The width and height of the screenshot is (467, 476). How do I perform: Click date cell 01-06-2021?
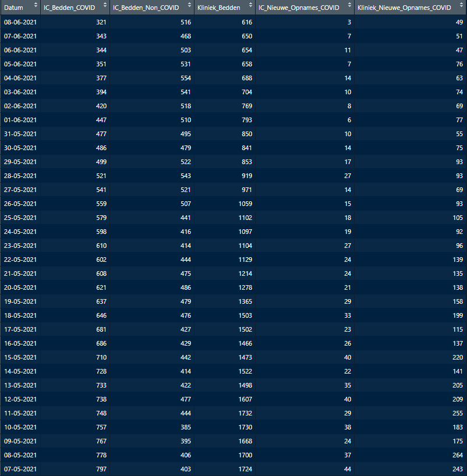(20, 120)
